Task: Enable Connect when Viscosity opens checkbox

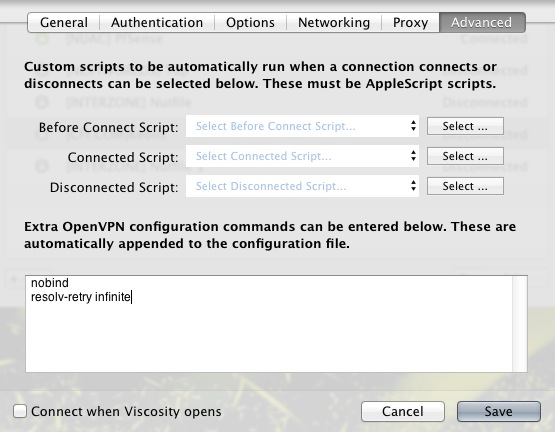Action: click(x=20, y=411)
